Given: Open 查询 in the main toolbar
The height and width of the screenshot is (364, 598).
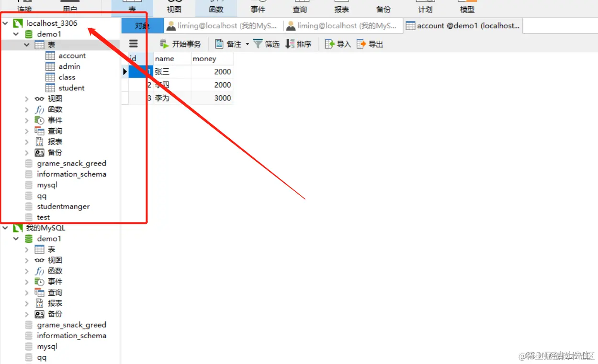Looking at the screenshot, I should click(x=300, y=7).
